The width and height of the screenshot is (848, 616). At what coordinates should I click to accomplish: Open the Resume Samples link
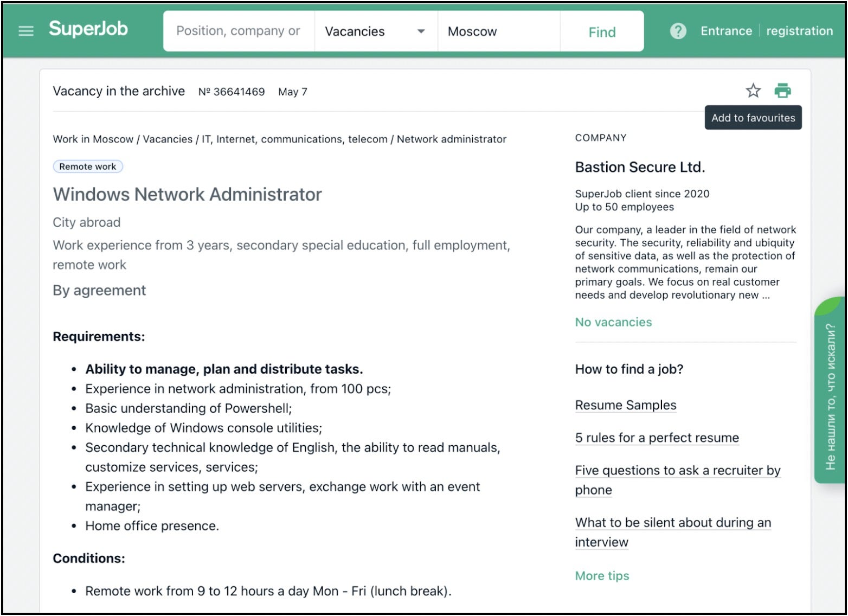point(625,405)
